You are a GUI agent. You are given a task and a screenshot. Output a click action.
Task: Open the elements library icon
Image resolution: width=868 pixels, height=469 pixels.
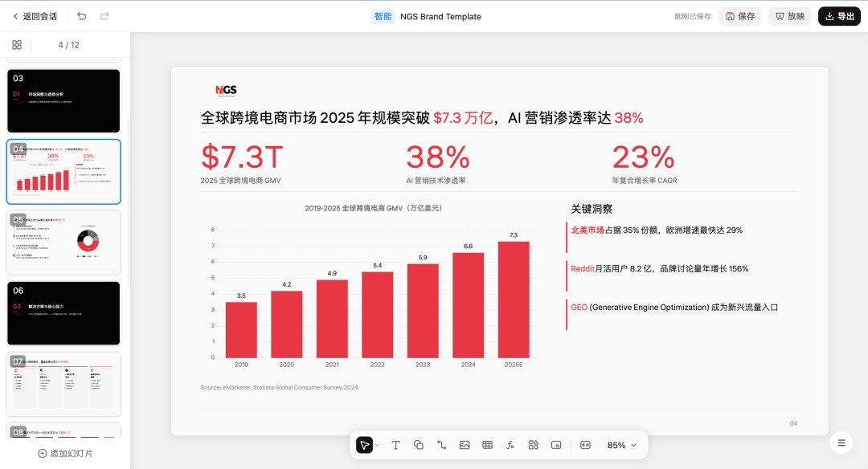[533, 445]
